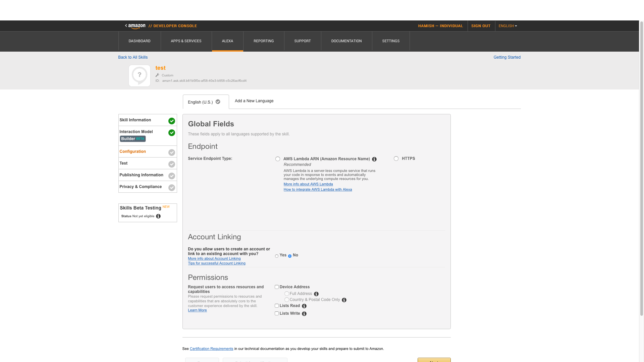
Task: Click HAMISH — INDIVIDUAL account link
Action: click(440, 26)
